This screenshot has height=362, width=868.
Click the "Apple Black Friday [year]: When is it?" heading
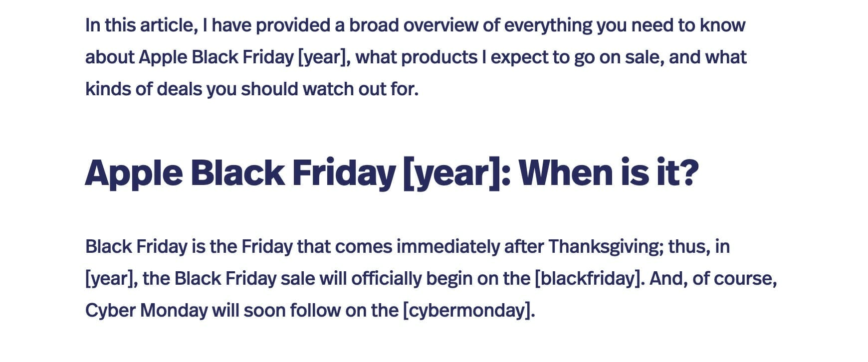click(x=391, y=173)
